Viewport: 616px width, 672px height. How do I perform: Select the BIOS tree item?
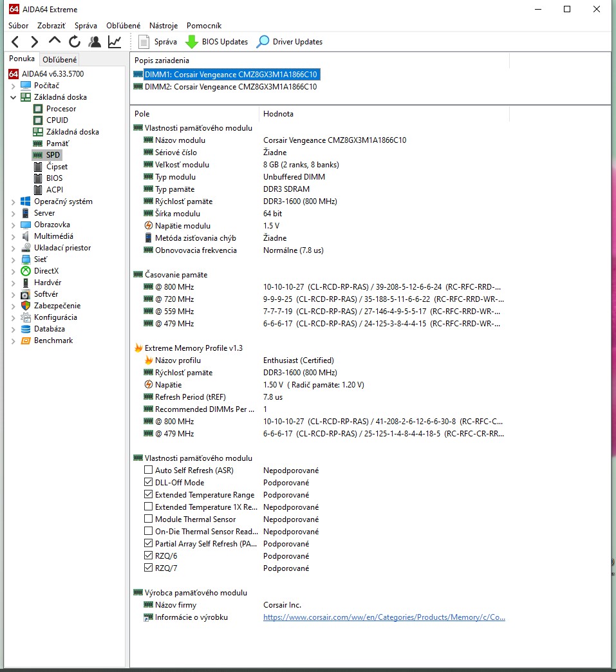point(54,178)
